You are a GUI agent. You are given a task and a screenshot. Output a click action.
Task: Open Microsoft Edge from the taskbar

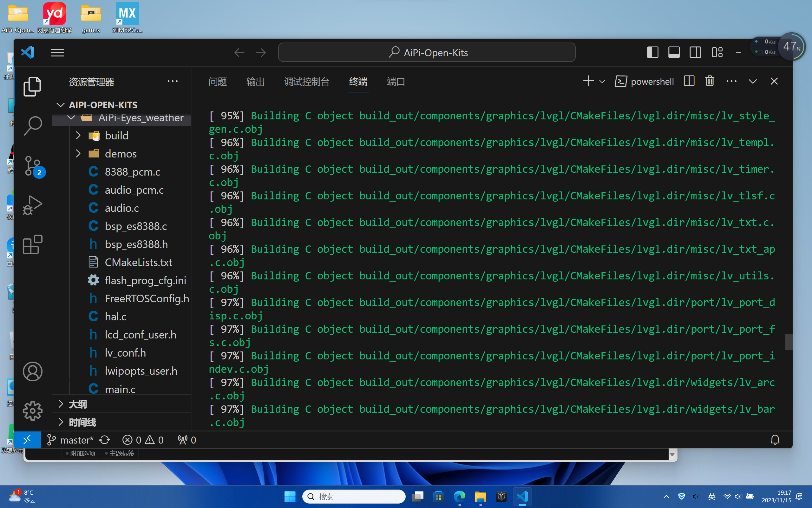click(x=459, y=496)
